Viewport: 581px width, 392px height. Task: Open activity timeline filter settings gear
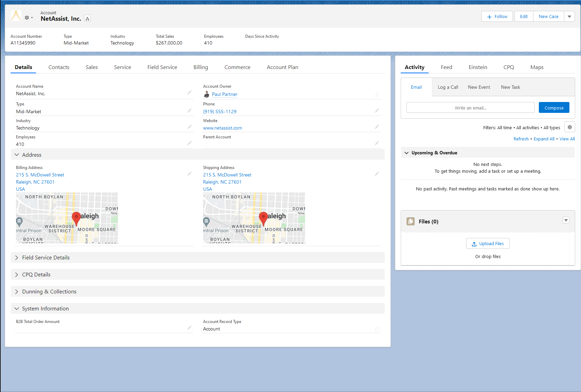(570, 127)
